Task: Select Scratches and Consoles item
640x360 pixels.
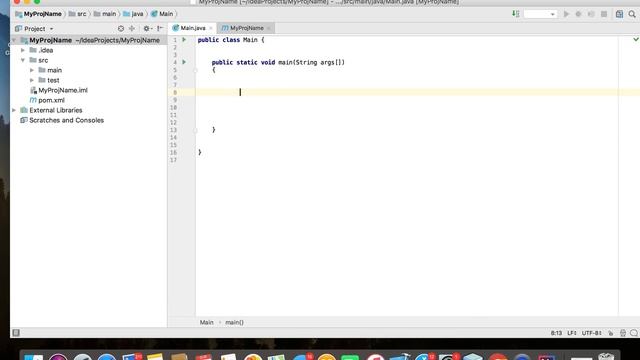Action: pyautogui.click(x=62, y=120)
